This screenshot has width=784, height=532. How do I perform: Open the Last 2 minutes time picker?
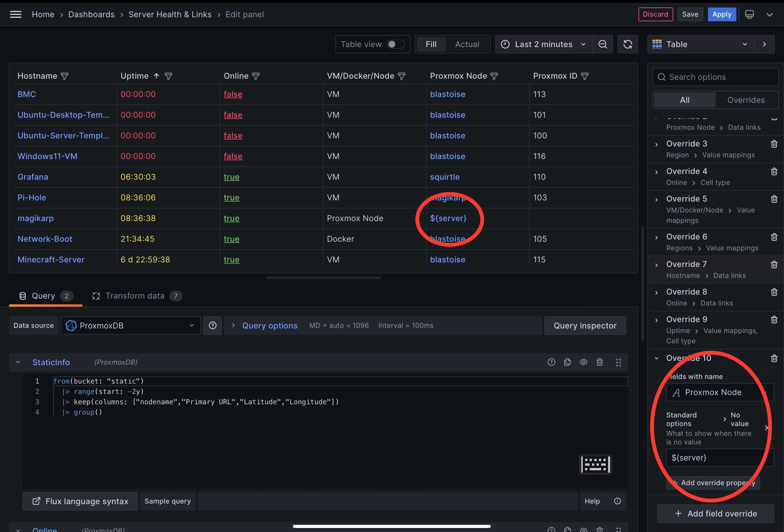543,44
